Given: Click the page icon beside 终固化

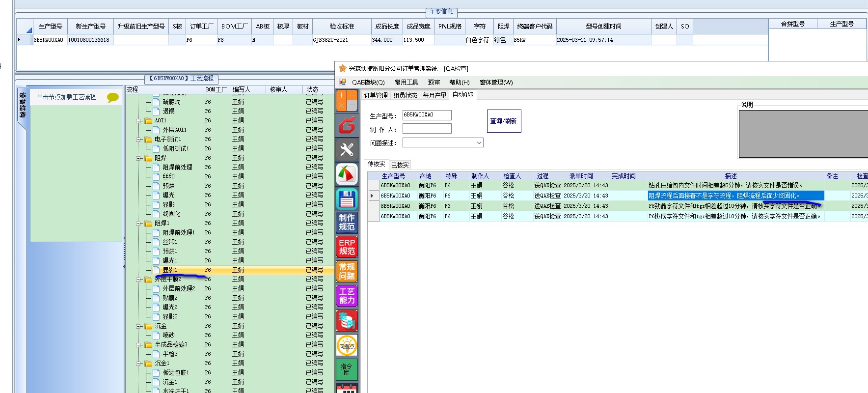Looking at the screenshot, I should [156, 214].
